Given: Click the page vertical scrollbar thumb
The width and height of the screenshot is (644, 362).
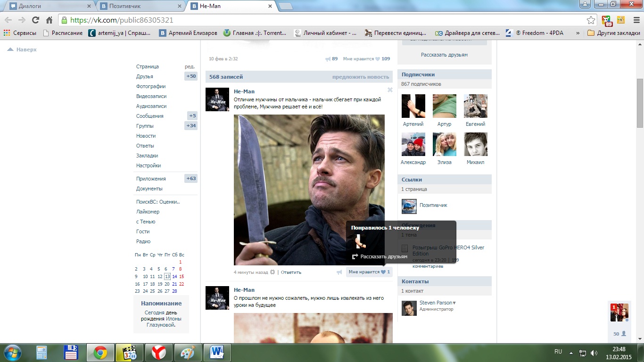Looking at the screenshot, I should (640, 103).
